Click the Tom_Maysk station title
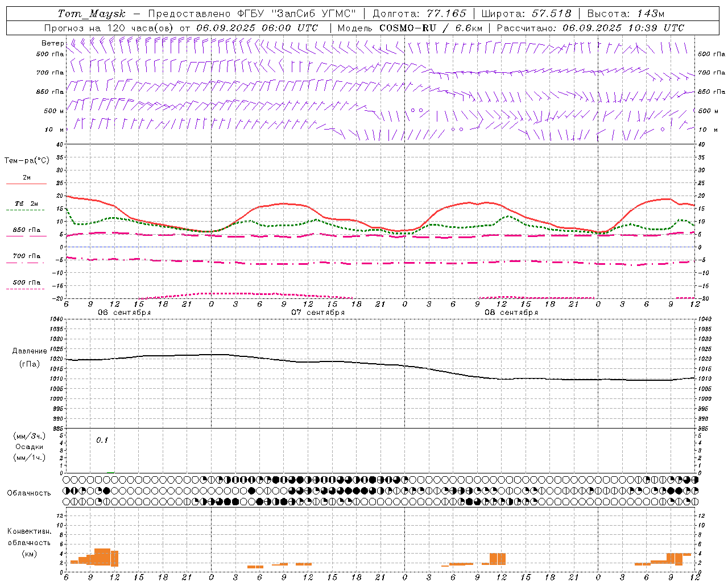Viewport: 728px width, 582px height. click(x=92, y=14)
